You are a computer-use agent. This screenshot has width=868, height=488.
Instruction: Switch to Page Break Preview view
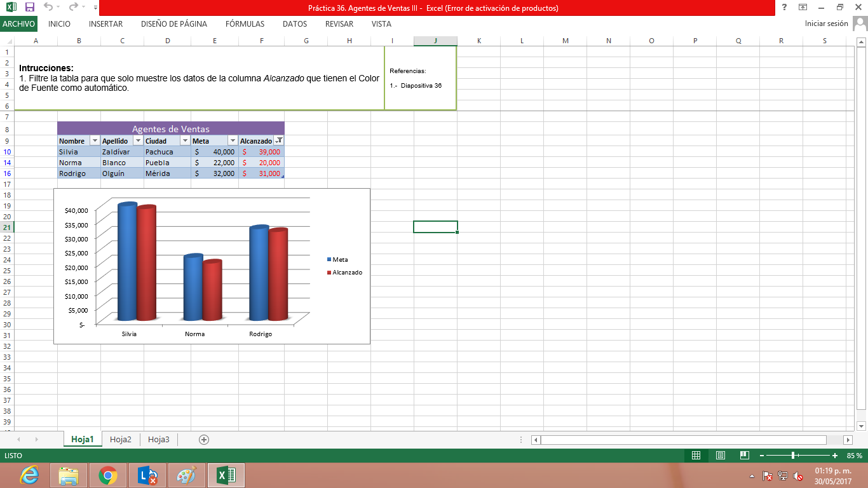[745, 456]
